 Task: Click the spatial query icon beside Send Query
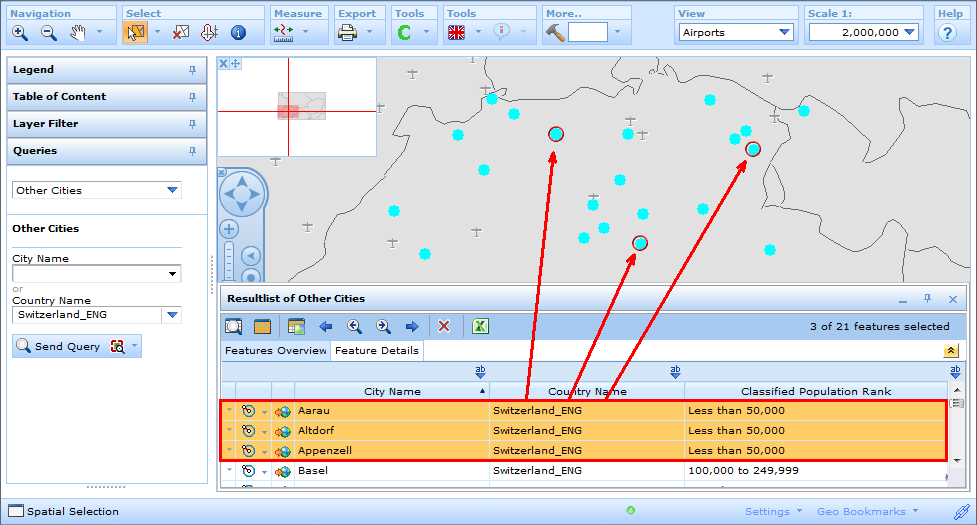coord(117,346)
